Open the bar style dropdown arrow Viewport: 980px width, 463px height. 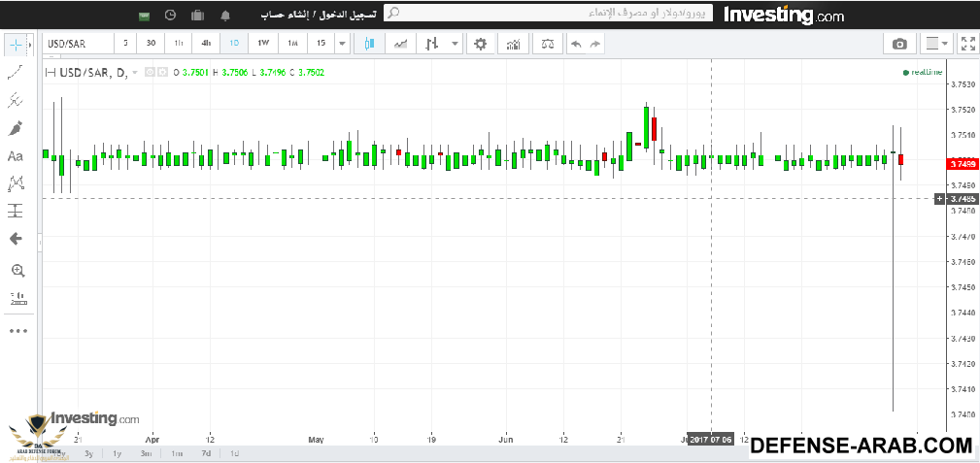point(456,44)
